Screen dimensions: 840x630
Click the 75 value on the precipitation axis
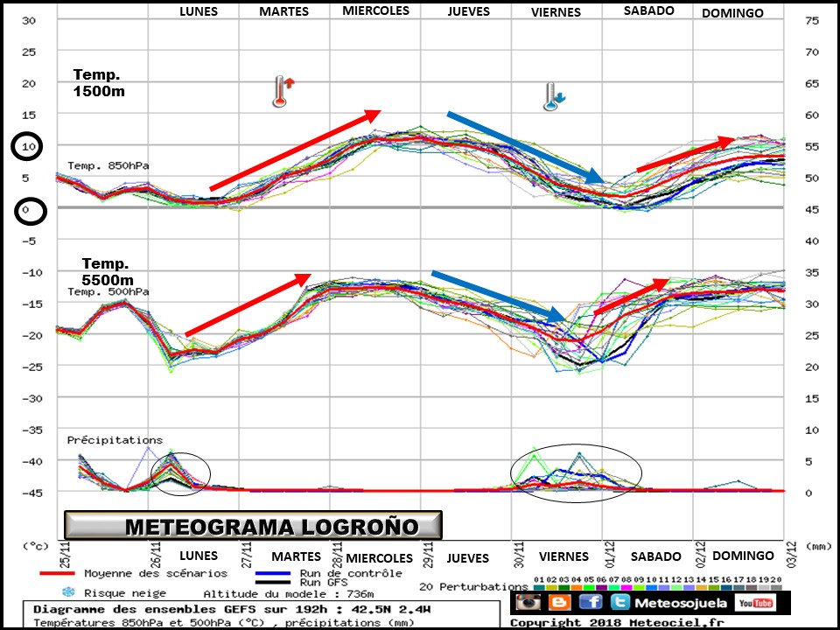812,20
